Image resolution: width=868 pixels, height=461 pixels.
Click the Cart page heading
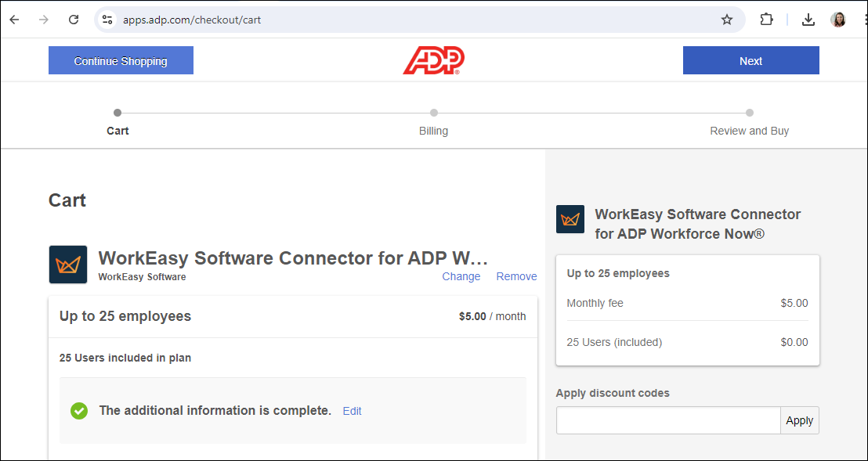point(67,200)
